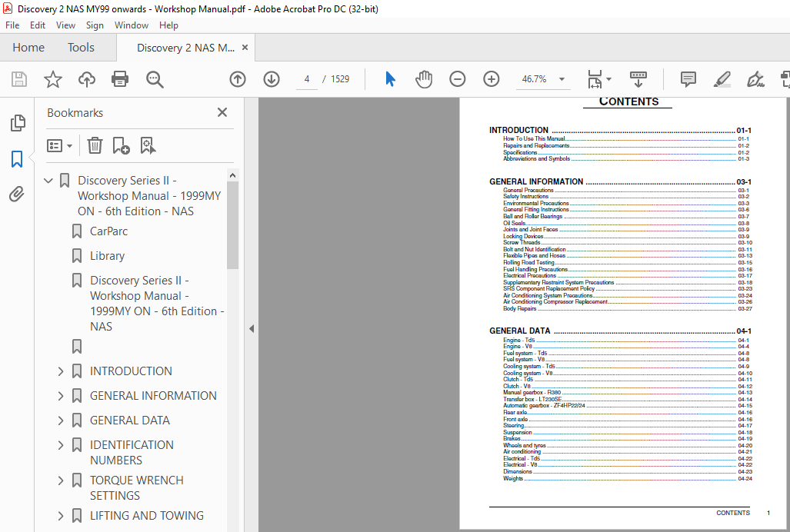790x532 pixels.
Task: Open the GENERAL DATA bookmark
Action: (130, 421)
